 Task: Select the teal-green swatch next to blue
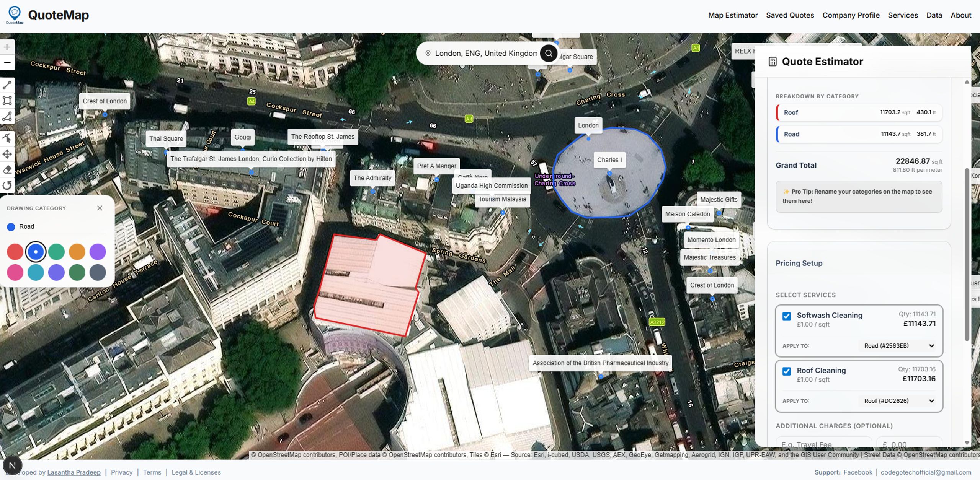pos(56,252)
